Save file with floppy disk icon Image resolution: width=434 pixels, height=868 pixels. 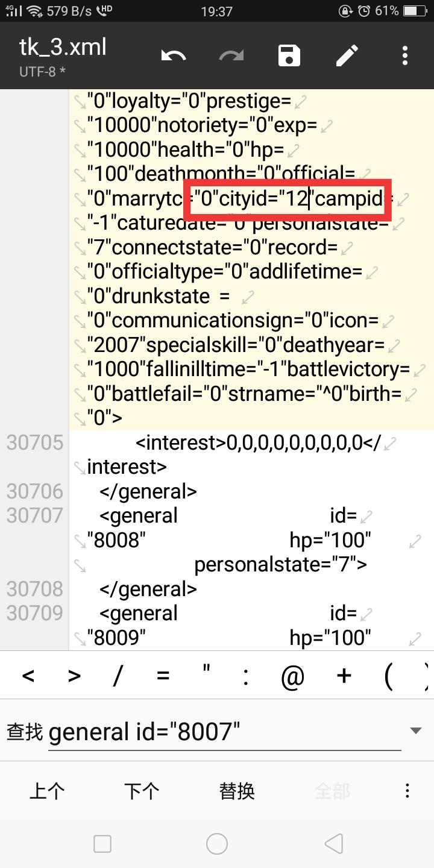289,56
